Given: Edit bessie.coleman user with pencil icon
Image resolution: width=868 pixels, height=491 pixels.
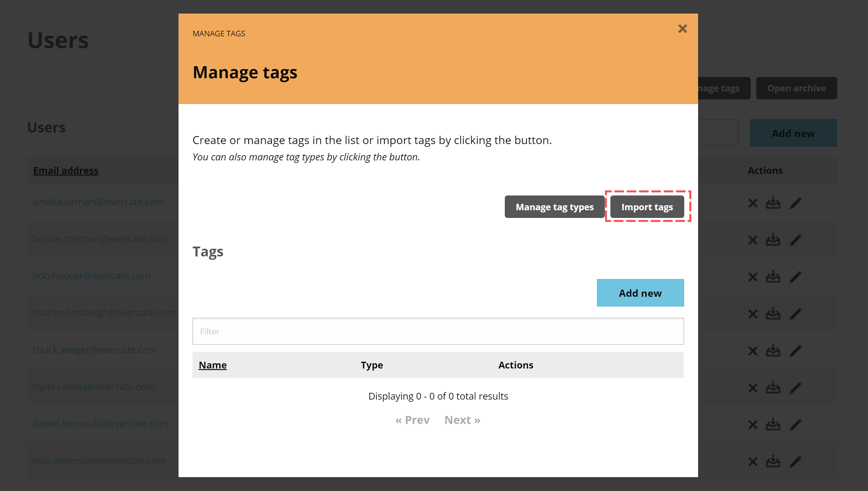Looking at the screenshot, I should (x=796, y=240).
